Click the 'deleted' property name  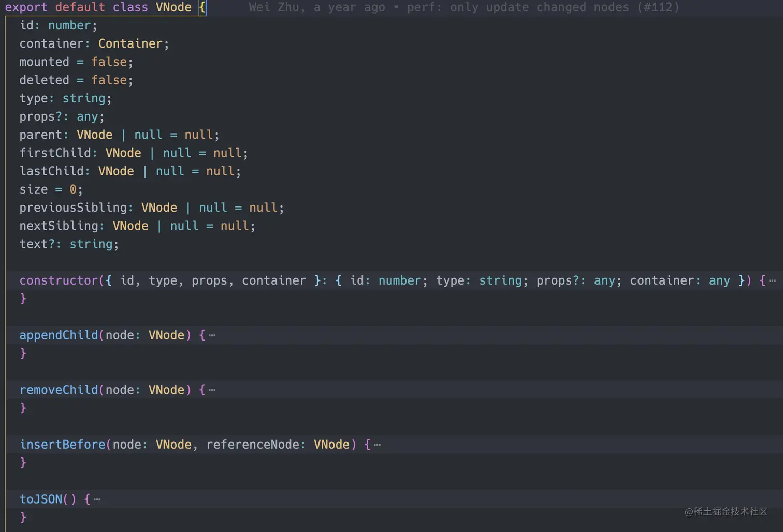44,80
